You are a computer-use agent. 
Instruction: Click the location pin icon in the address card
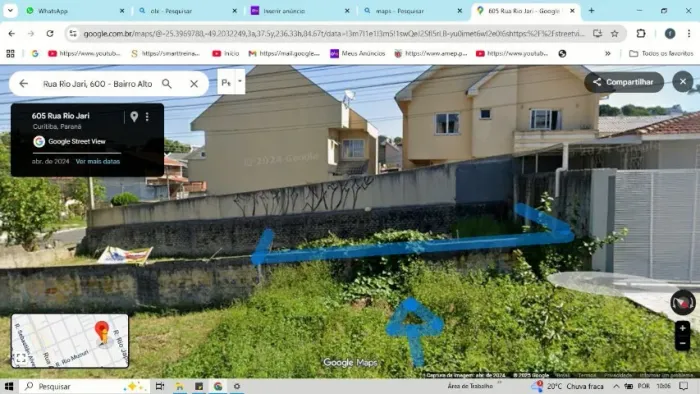click(134, 117)
